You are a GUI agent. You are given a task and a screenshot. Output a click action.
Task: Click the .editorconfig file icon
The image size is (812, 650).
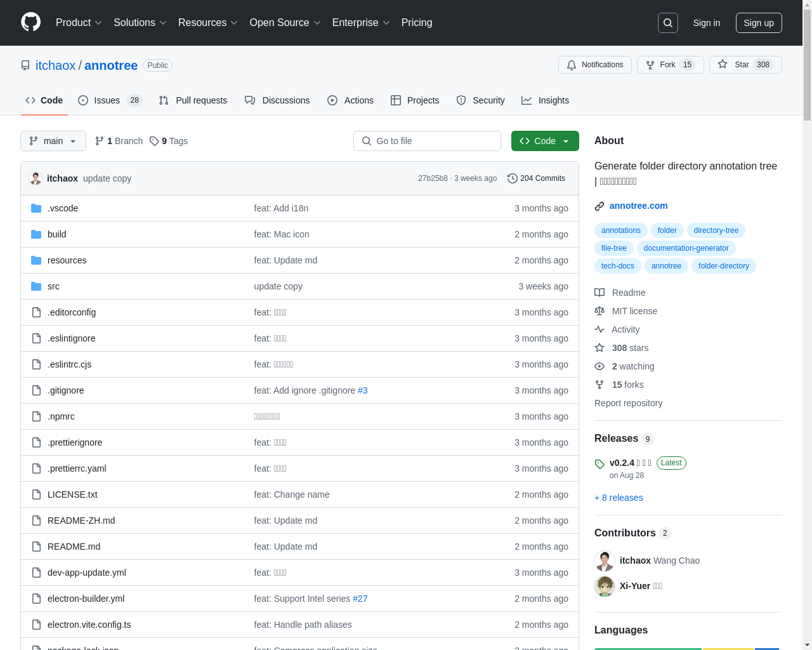(36, 312)
